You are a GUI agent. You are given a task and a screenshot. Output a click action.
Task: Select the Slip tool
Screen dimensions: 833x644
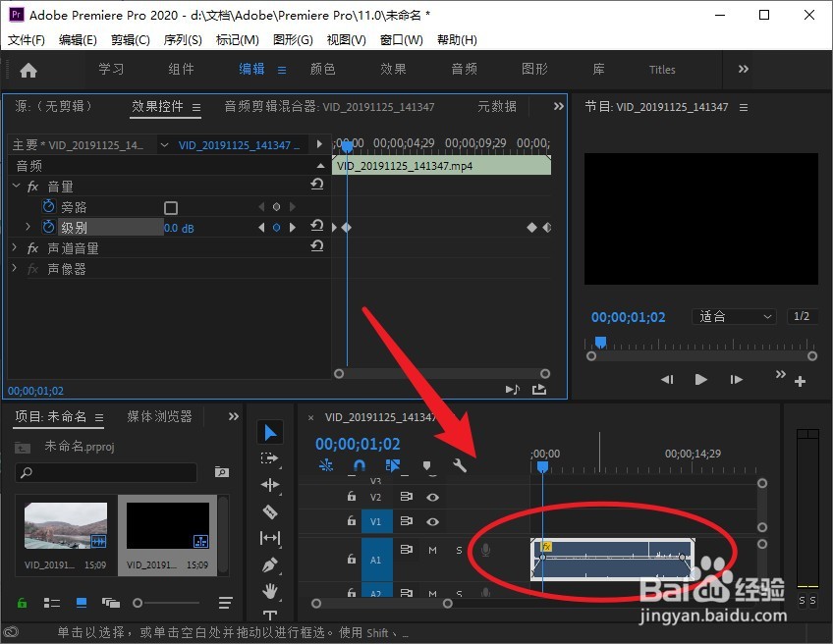270,538
